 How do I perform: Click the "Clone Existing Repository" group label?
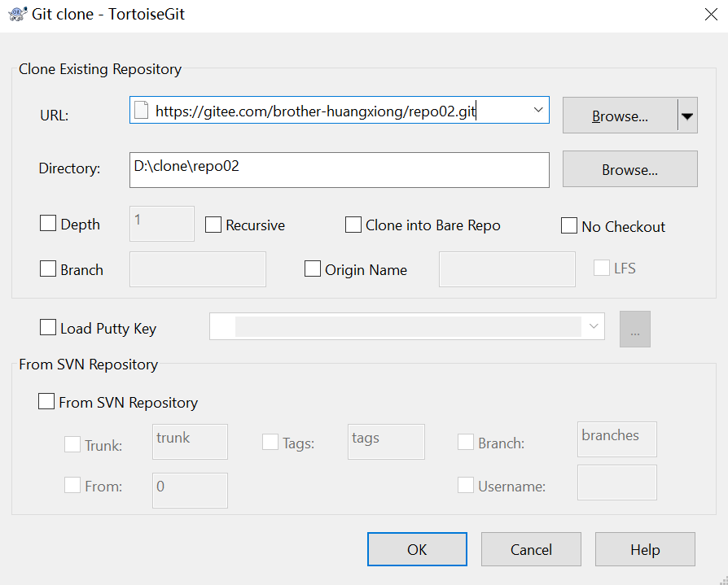tap(100, 68)
